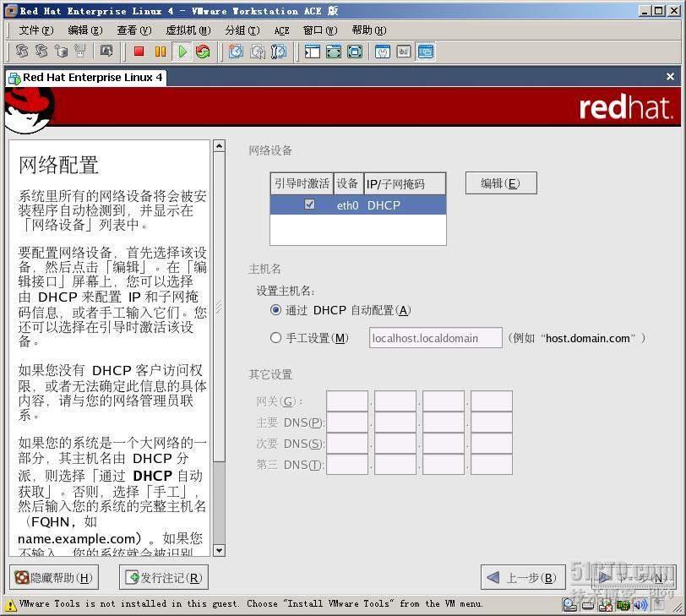Click the 引导时激活 column header

302,183
